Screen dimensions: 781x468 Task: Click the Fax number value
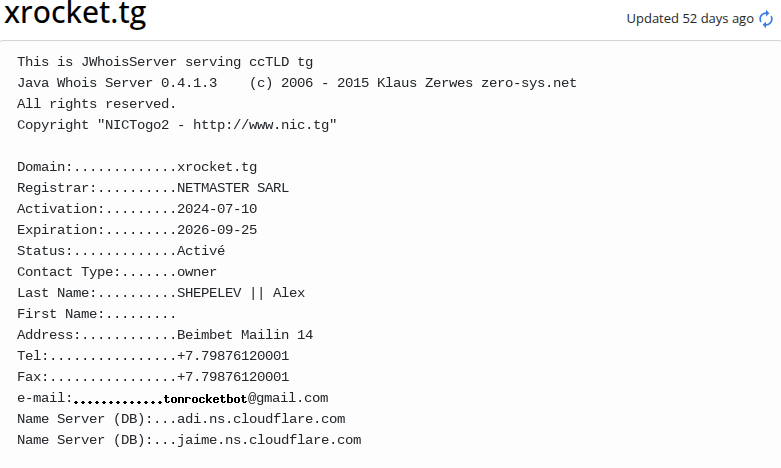click(x=233, y=376)
